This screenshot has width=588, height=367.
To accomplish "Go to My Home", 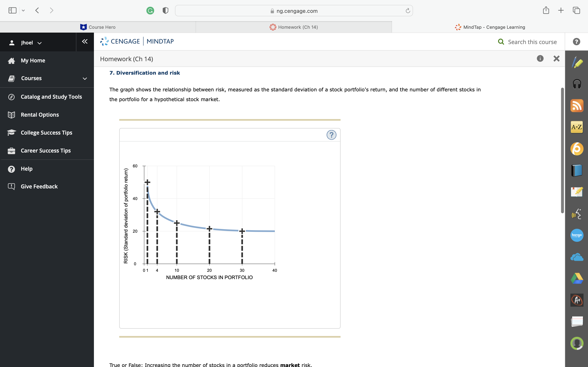I will (33, 60).
